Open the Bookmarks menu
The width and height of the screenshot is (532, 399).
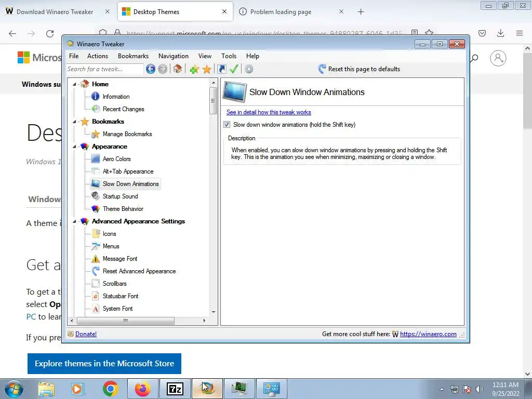[133, 56]
